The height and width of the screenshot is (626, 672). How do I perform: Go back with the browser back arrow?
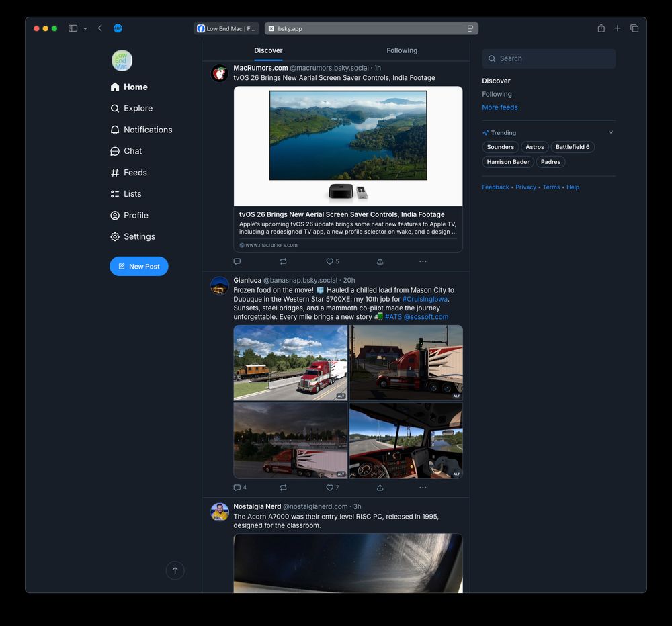point(100,28)
